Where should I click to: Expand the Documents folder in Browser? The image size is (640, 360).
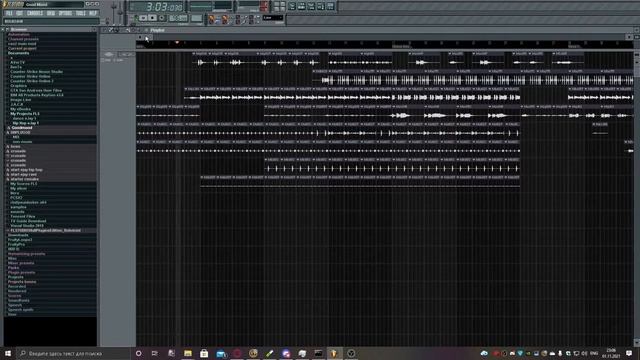18,53
